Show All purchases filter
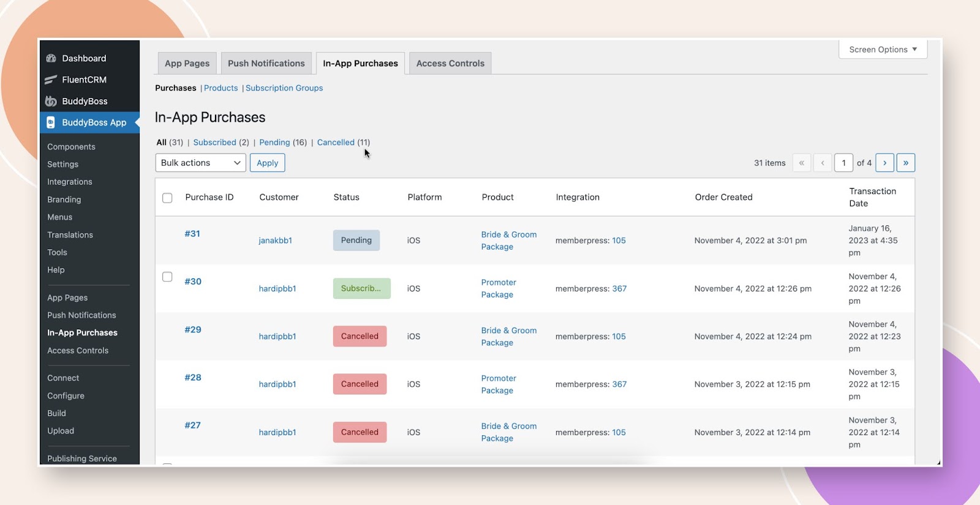The width and height of the screenshot is (980, 505). point(162,142)
